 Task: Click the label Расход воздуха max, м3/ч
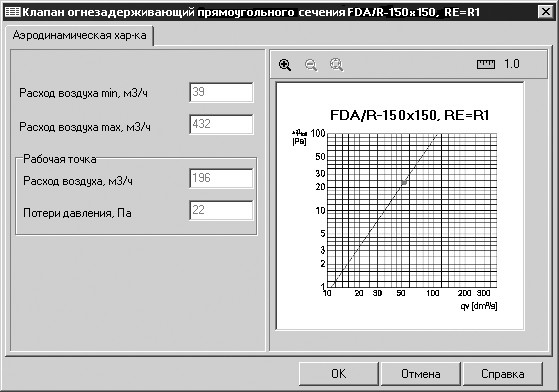point(85,127)
